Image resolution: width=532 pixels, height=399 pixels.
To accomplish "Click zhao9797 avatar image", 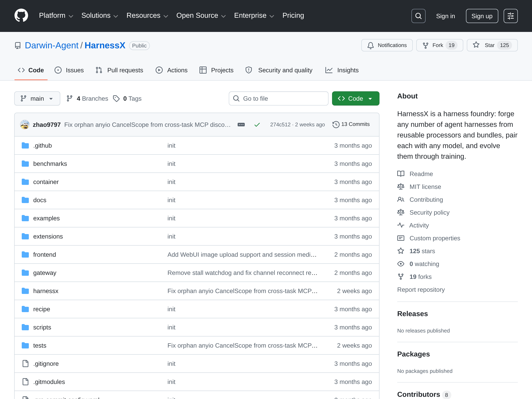I will 25,125.
